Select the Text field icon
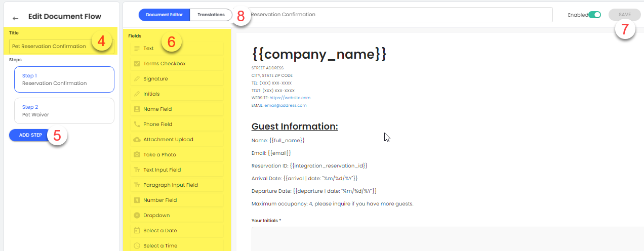 pos(137,49)
